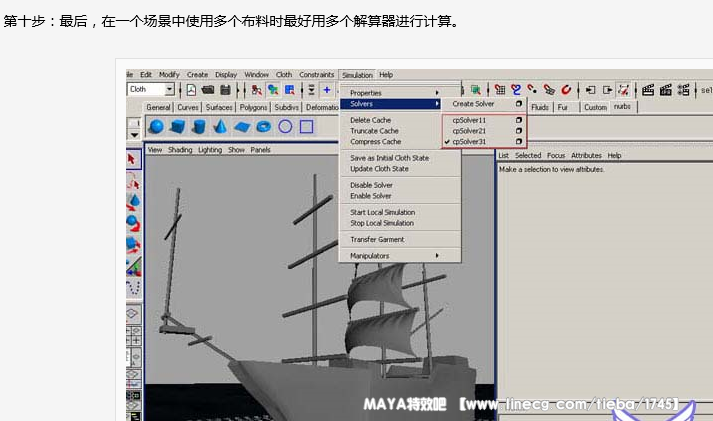Select the arrow Select tool in toolbox

pos(132,159)
